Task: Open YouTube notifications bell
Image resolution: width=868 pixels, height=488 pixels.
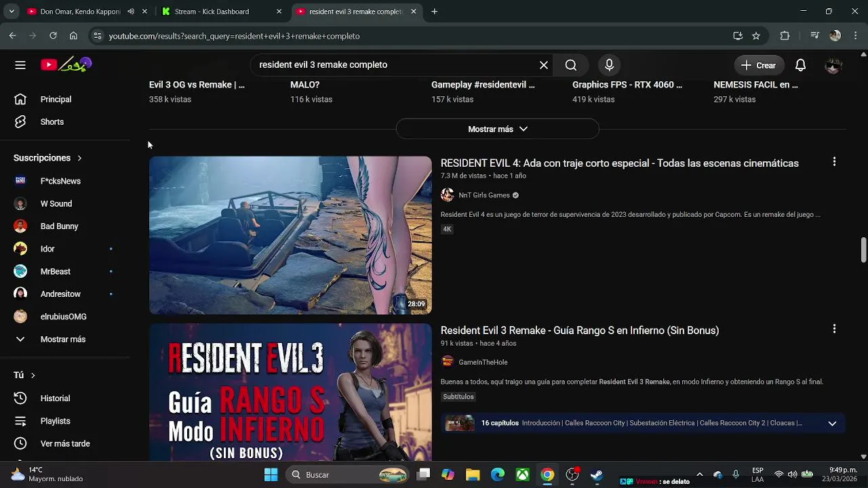Action: (800, 65)
